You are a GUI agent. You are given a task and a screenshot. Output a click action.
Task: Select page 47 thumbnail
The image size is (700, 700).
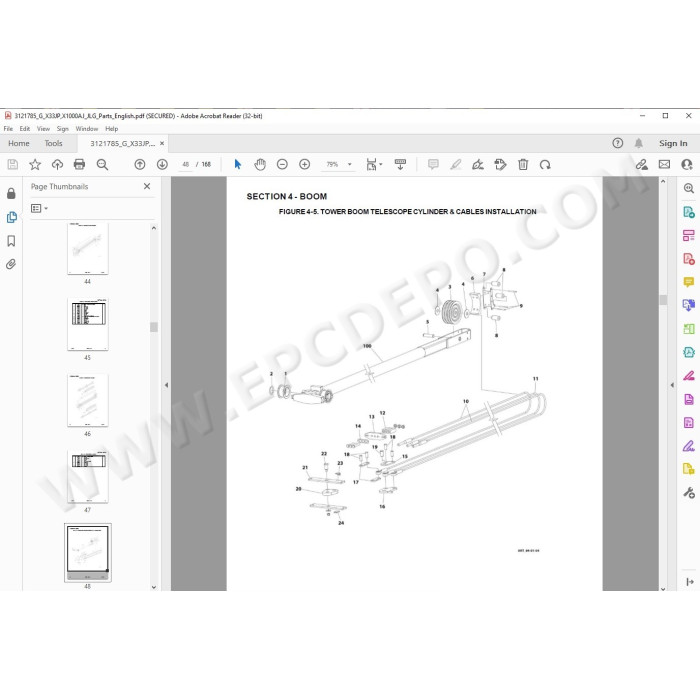pos(88,476)
